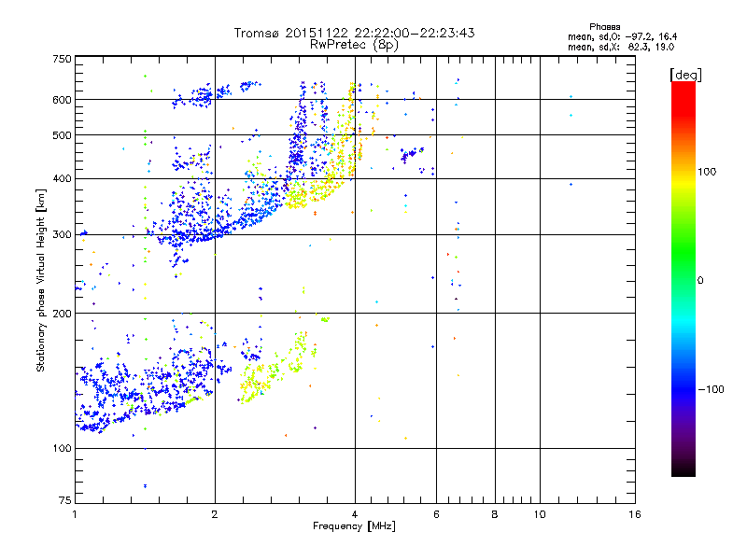Click the '2' x-axis tick label
The width and height of the screenshot is (747, 560).
pos(215,514)
